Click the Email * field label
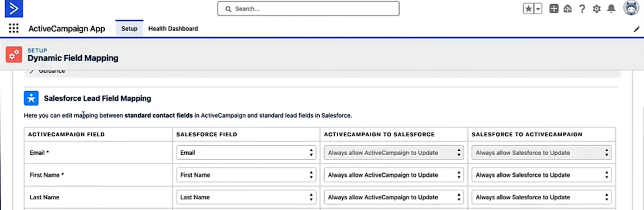 coord(39,153)
